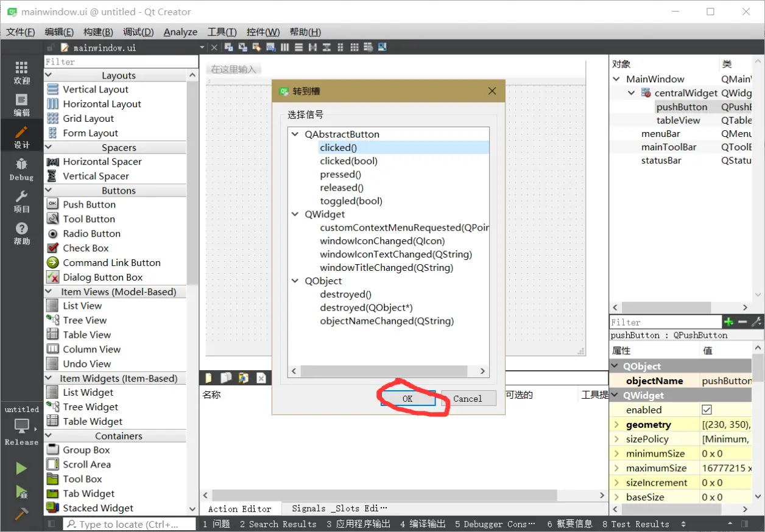
Task: Open mainwindow.ui file dropdown arrow
Action: pyautogui.click(x=202, y=47)
